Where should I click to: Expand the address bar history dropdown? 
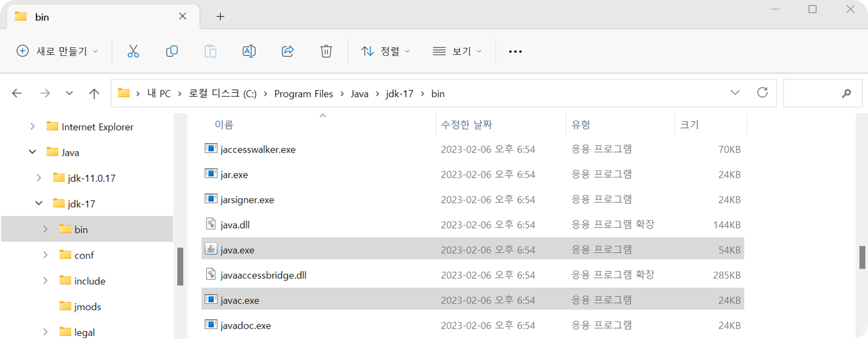[x=735, y=92]
